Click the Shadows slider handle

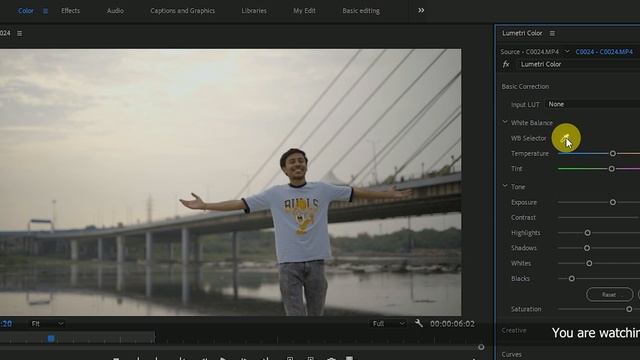[x=587, y=248]
